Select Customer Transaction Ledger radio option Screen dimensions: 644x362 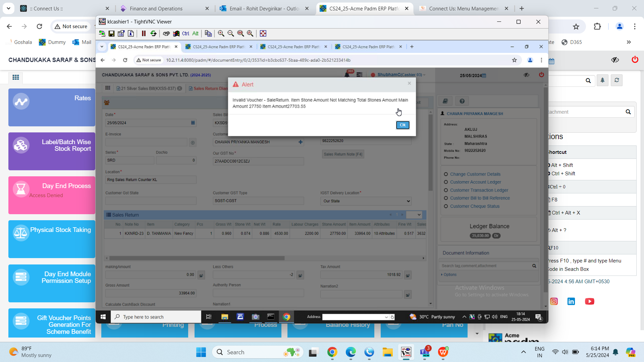[x=446, y=190]
